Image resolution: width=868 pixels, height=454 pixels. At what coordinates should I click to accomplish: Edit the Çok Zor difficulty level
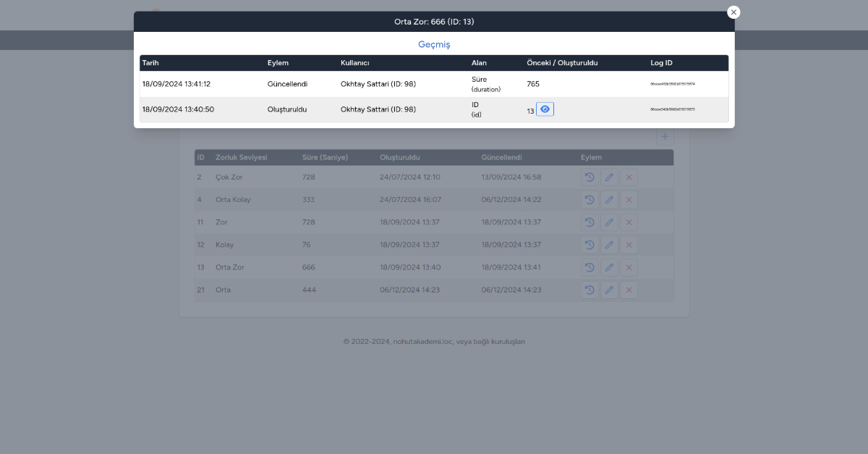(609, 177)
